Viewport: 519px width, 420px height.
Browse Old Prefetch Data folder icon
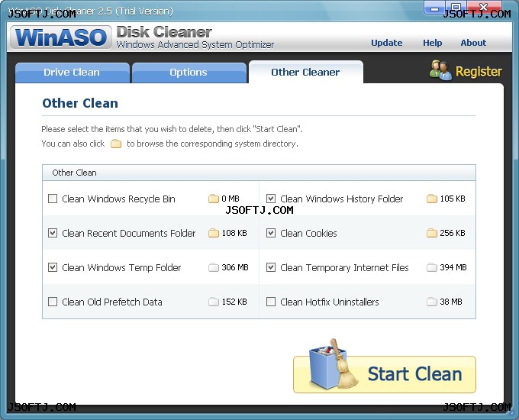click(x=214, y=302)
